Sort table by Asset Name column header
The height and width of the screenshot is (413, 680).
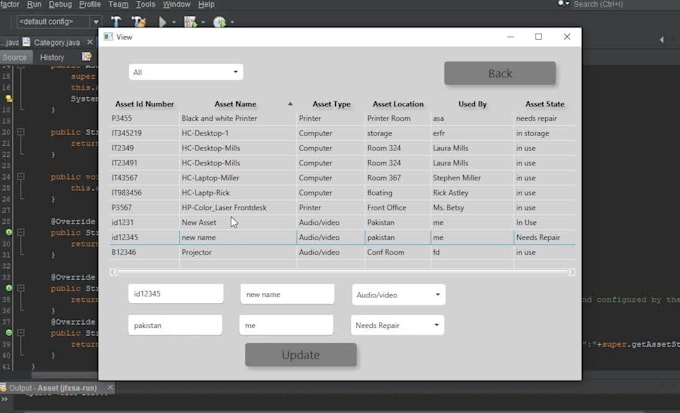click(x=235, y=104)
